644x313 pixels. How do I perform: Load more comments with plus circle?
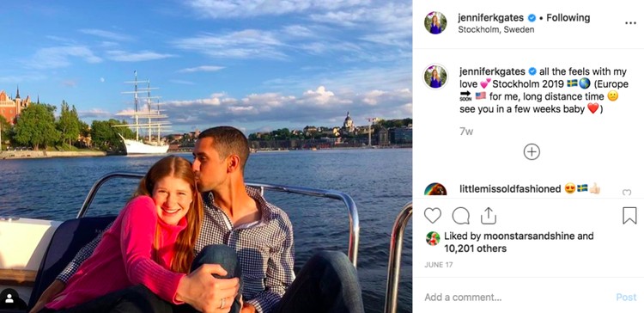point(532,151)
